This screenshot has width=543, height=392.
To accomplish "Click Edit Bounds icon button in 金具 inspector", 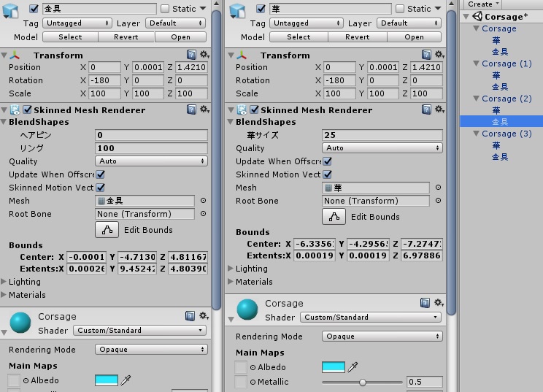I will [x=107, y=230].
